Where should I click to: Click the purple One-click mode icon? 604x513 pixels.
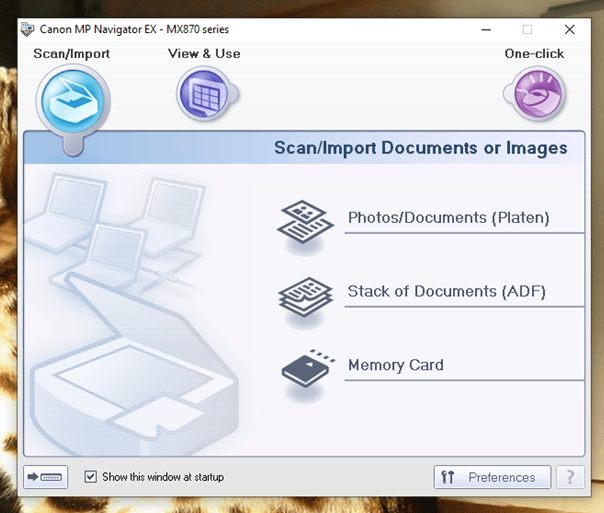(x=534, y=95)
